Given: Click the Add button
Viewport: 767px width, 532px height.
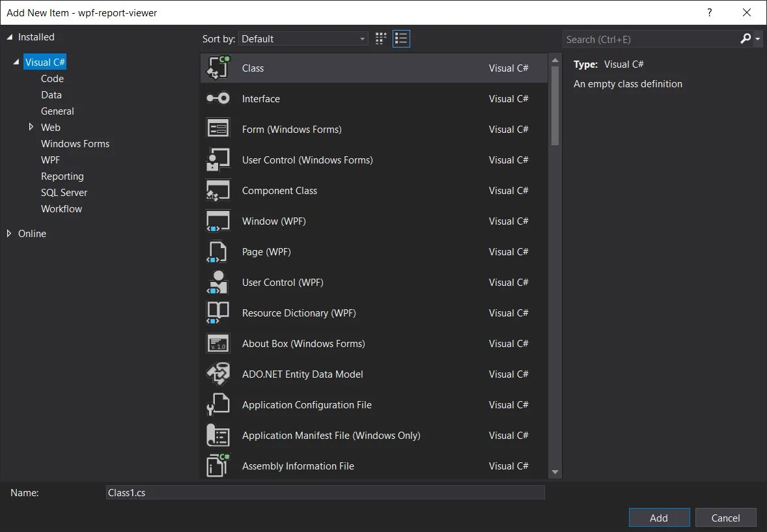Looking at the screenshot, I should click(x=659, y=518).
